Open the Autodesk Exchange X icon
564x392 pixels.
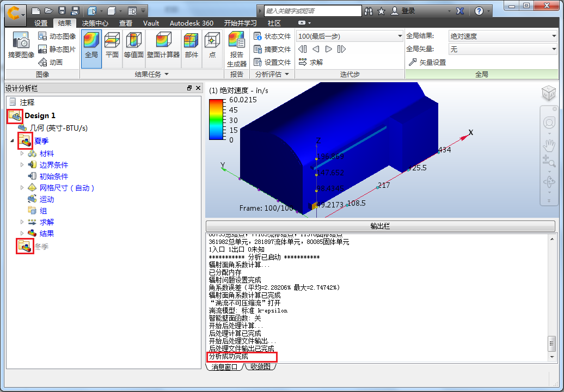pyautogui.click(x=459, y=11)
